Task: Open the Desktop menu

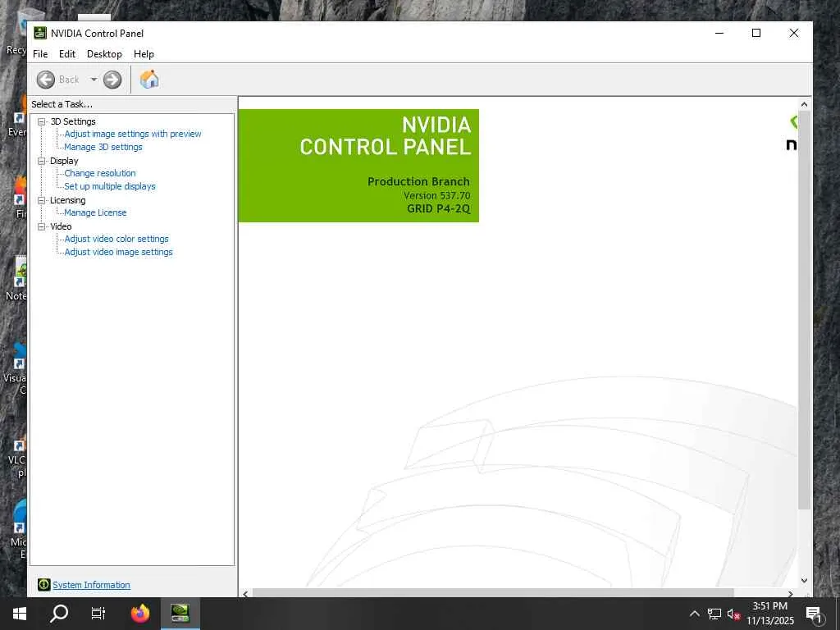Action: (x=104, y=54)
